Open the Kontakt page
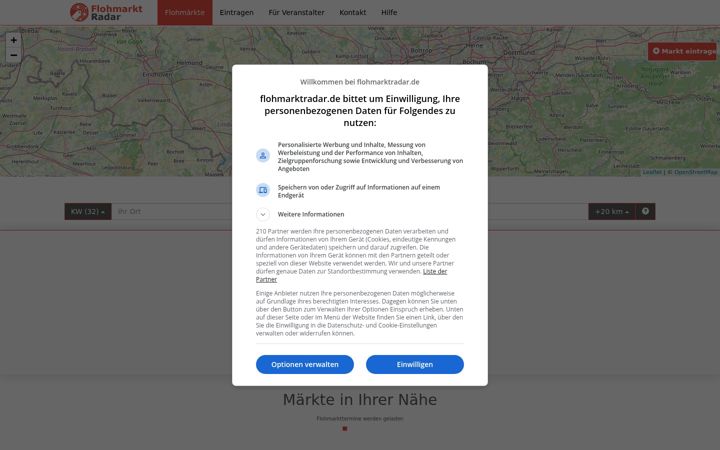 (353, 12)
